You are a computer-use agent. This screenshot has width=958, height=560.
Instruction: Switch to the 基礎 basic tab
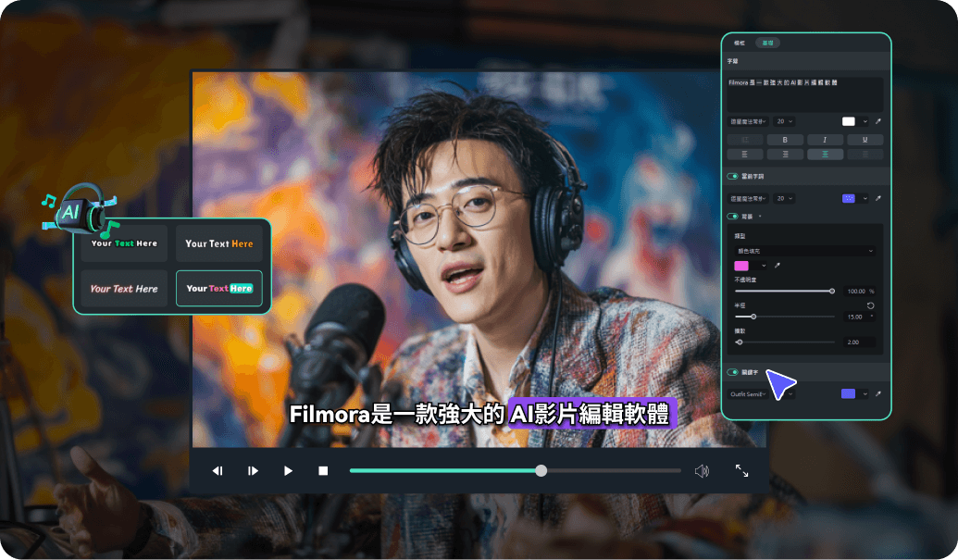(767, 43)
